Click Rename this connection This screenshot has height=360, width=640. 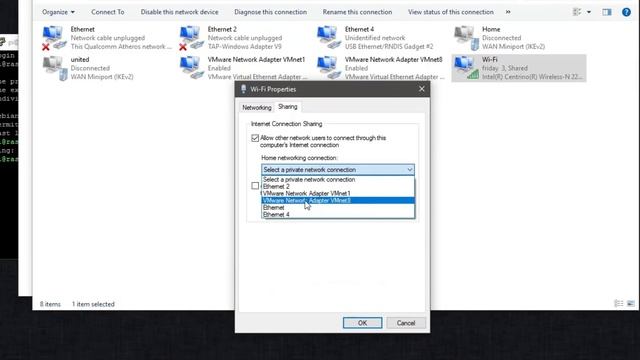[x=357, y=12]
